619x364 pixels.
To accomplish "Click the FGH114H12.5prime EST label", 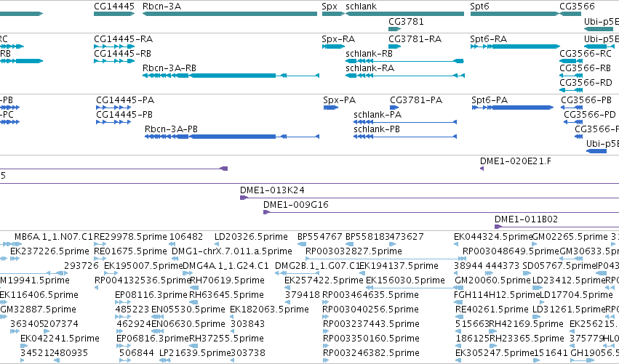I will point(497,296).
